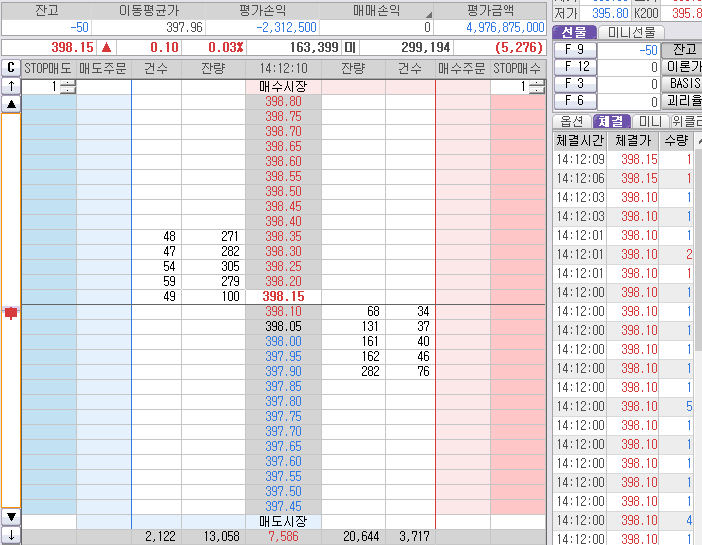Select the F 9 contract button

point(575,49)
